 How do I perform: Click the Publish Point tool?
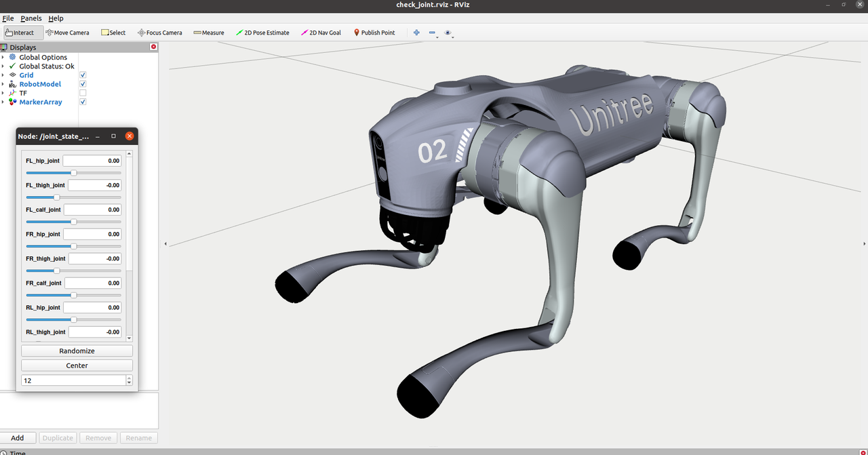pos(374,33)
